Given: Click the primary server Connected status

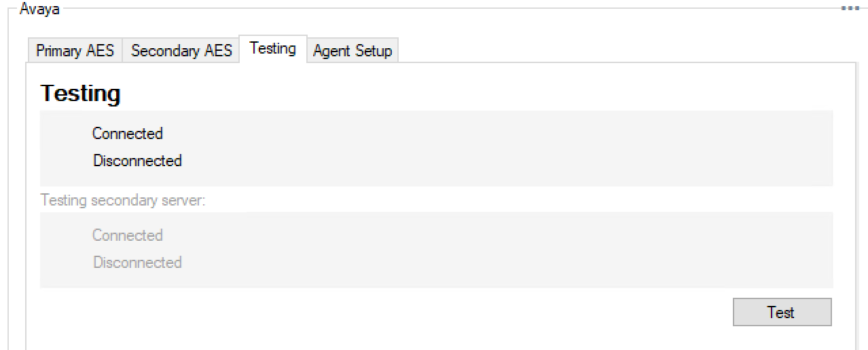Looking at the screenshot, I should click(128, 134).
